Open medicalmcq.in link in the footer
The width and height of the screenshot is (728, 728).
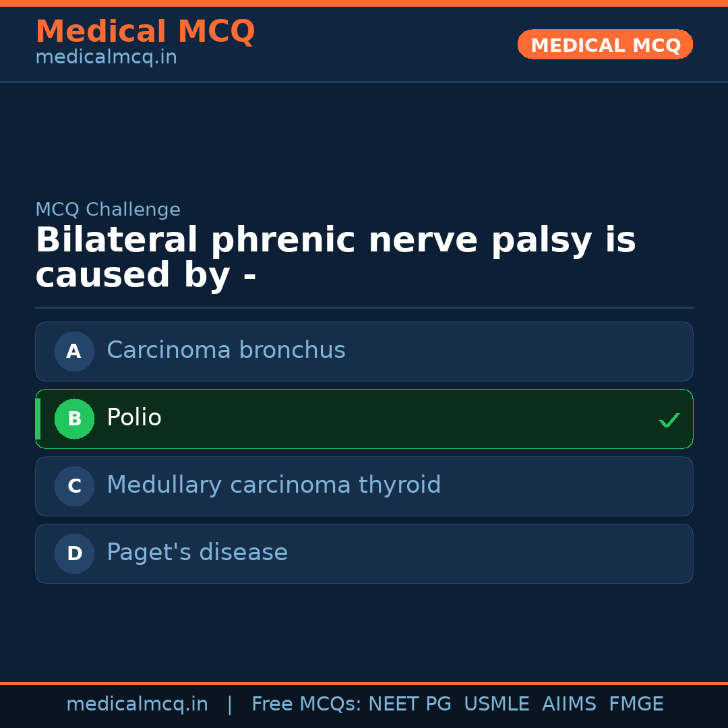coord(137,704)
